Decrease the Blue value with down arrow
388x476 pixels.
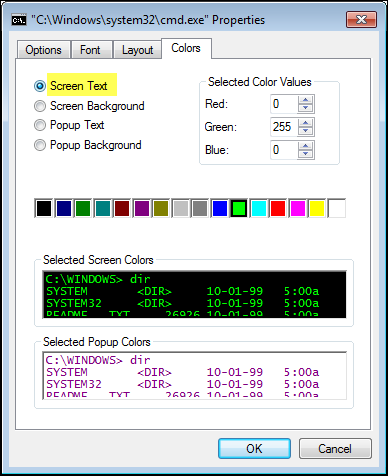[x=306, y=154]
